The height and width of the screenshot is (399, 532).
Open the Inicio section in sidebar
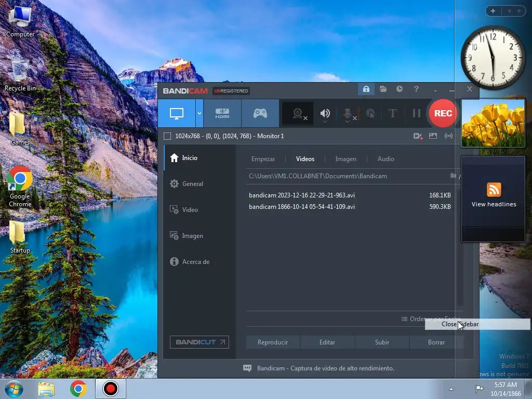pyautogui.click(x=199, y=158)
